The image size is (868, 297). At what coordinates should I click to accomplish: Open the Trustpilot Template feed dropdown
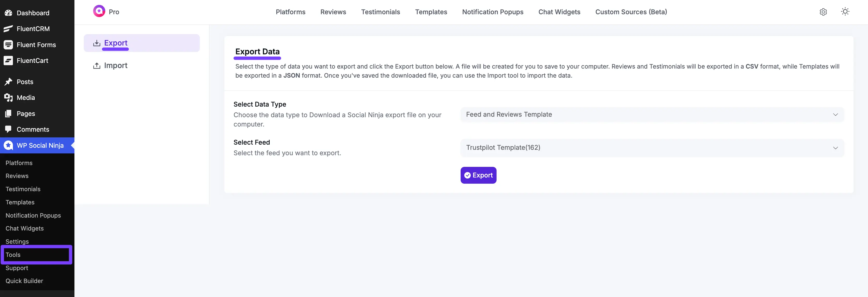pos(652,148)
